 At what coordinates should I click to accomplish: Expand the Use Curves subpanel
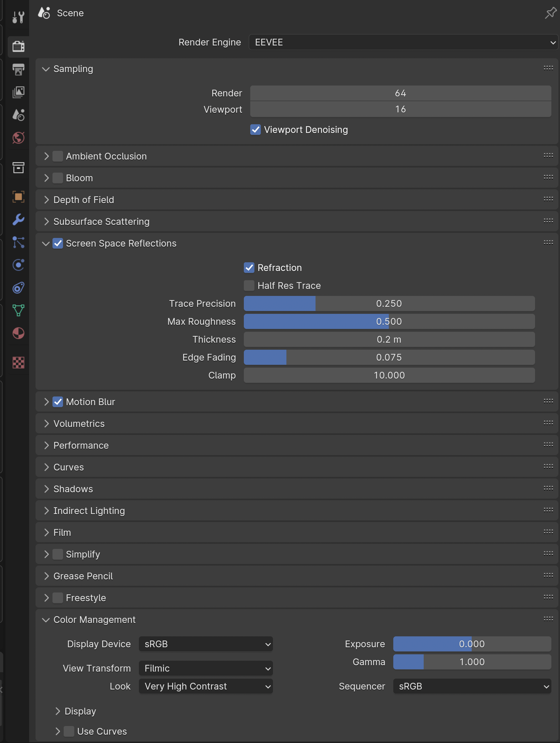coord(57,731)
